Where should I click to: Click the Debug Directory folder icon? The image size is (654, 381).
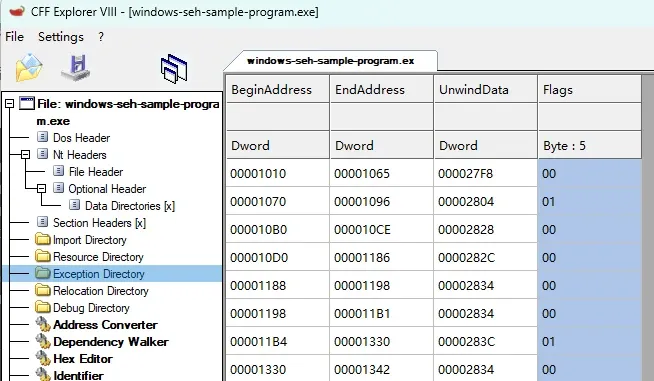coord(43,308)
